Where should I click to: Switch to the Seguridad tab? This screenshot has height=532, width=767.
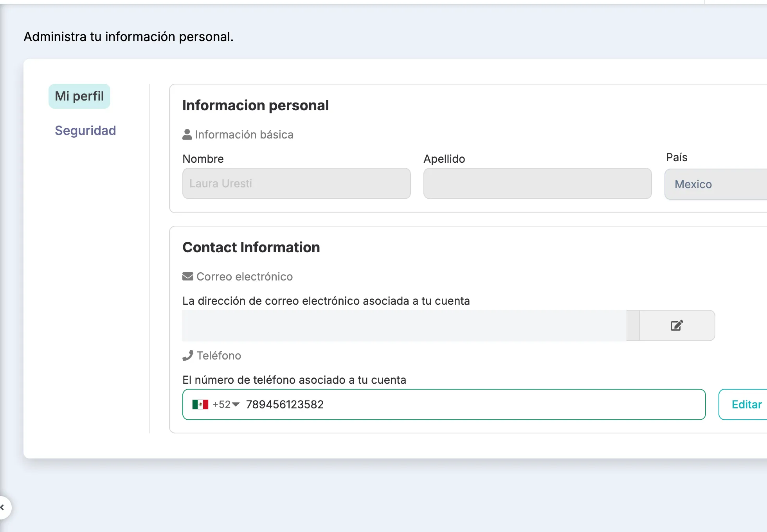pos(85,130)
